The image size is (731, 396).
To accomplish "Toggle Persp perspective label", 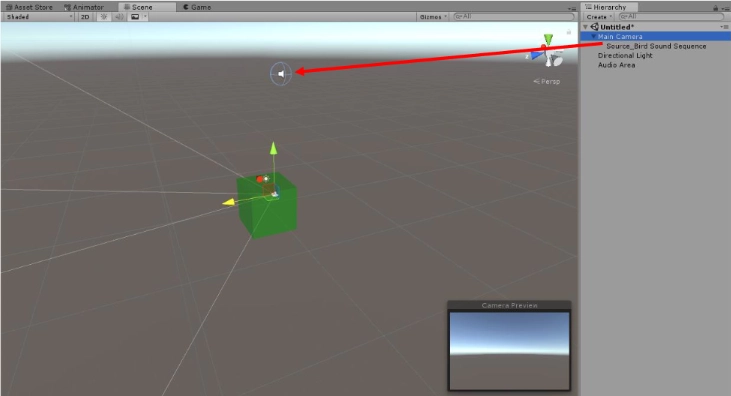I will point(546,81).
